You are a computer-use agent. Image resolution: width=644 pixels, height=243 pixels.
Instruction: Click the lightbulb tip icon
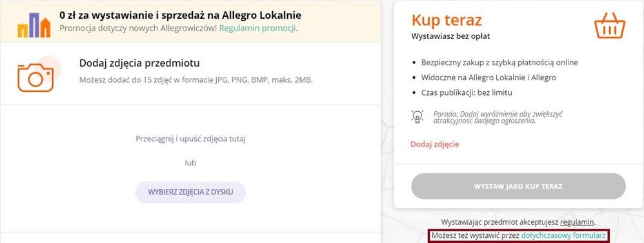click(x=418, y=117)
